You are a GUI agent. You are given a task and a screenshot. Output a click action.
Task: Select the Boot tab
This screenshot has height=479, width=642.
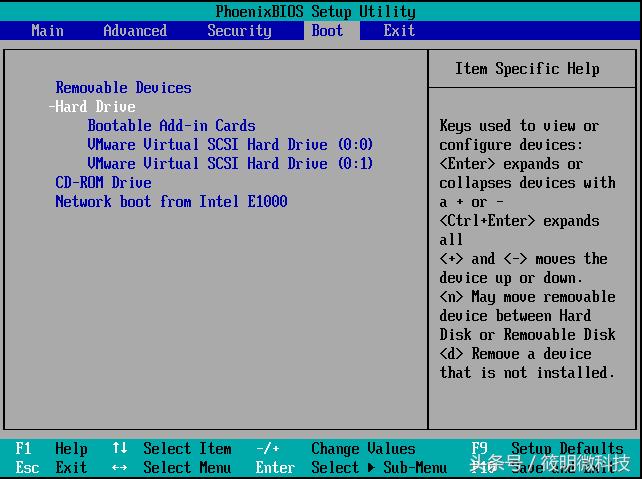tap(327, 31)
